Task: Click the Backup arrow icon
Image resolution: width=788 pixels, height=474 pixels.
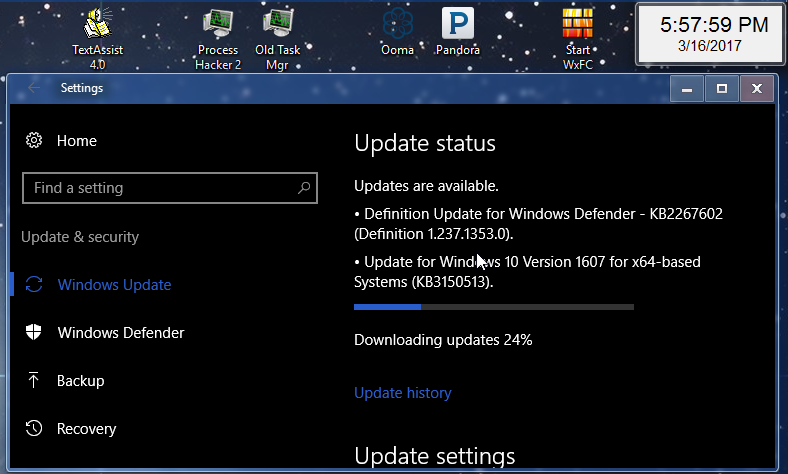Action: click(x=34, y=381)
